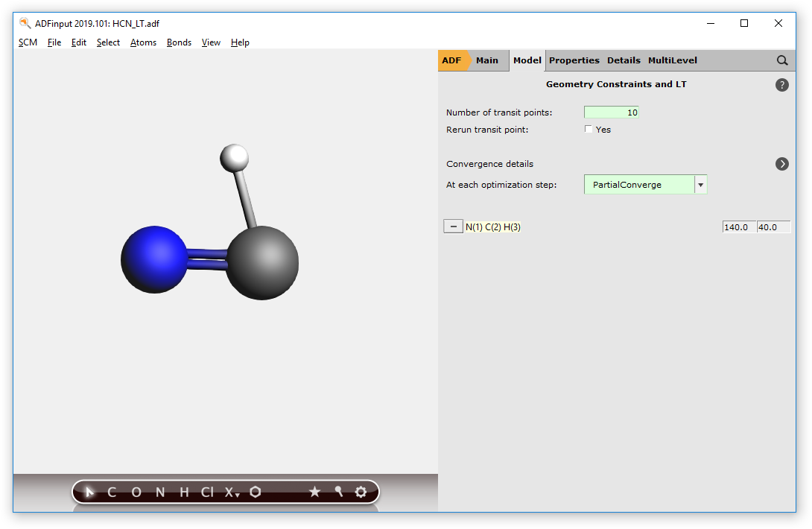This screenshot has height=529, width=812.
Task: Select the blue nitrogen atom
Action: coord(153,259)
